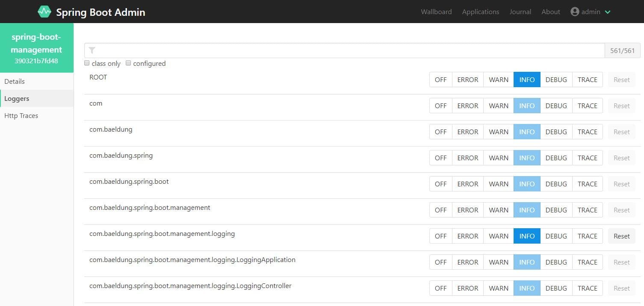644x306 pixels.
Task: Click the admin user avatar icon
Action: pyautogui.click(x=574, y=12)
